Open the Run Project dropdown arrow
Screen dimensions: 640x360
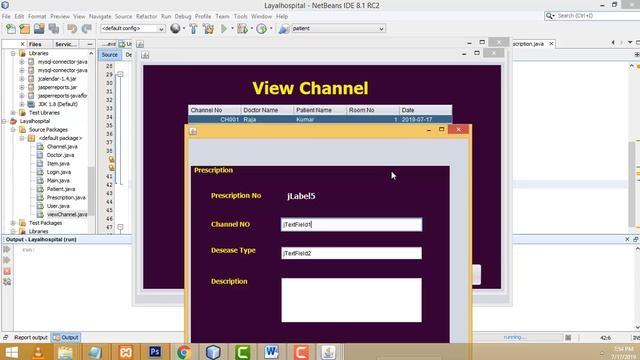(232, 29)
